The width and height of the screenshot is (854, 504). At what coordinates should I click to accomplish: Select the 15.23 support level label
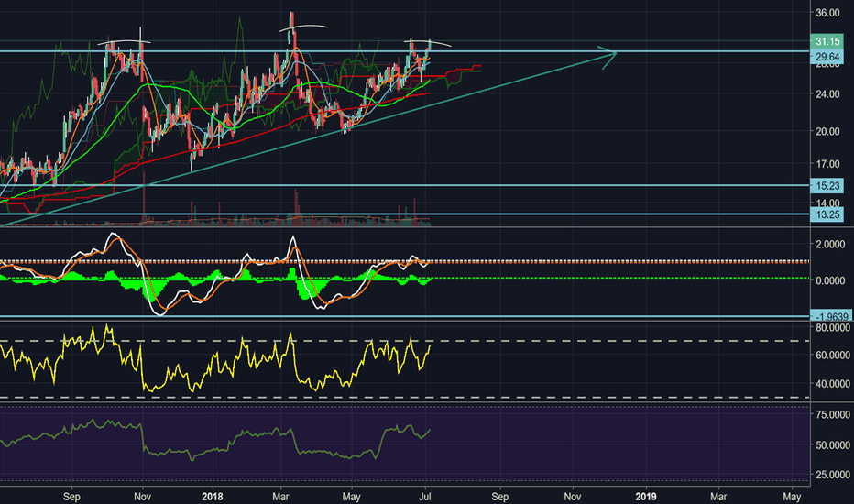point(827,186)
